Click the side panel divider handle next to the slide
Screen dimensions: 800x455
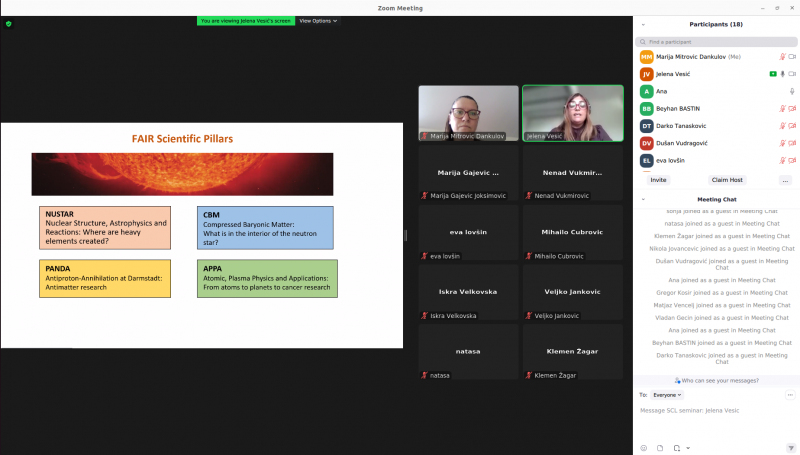406,235
